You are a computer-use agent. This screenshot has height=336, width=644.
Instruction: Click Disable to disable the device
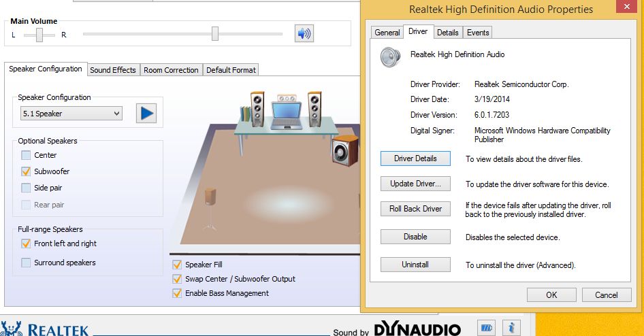point(415,237)
